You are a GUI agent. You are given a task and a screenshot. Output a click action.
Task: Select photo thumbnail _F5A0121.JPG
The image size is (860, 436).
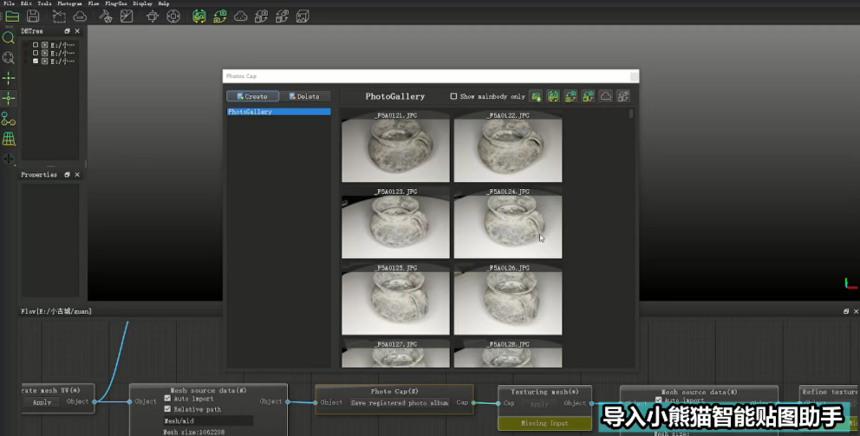coord(395,146)
